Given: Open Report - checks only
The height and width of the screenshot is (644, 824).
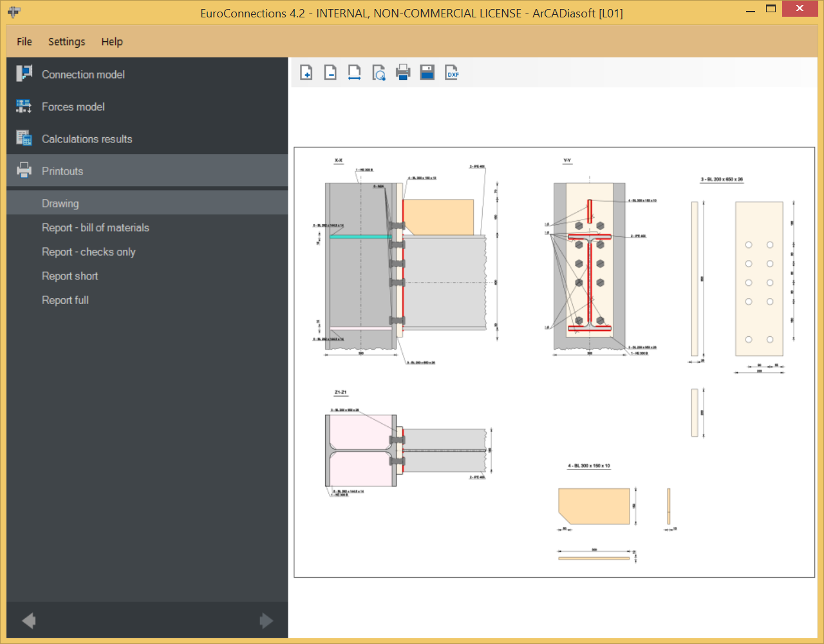Looking at the screenshot, I should 147,252.
